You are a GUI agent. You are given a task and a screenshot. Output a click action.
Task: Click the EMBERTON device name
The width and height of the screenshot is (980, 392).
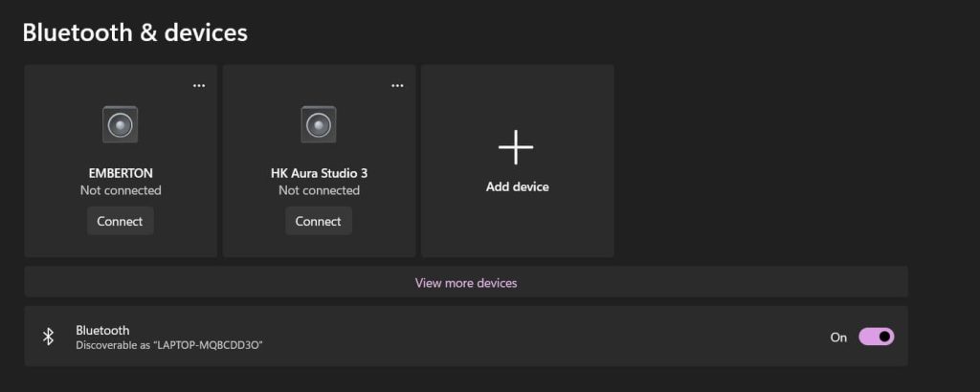(121, 173)
